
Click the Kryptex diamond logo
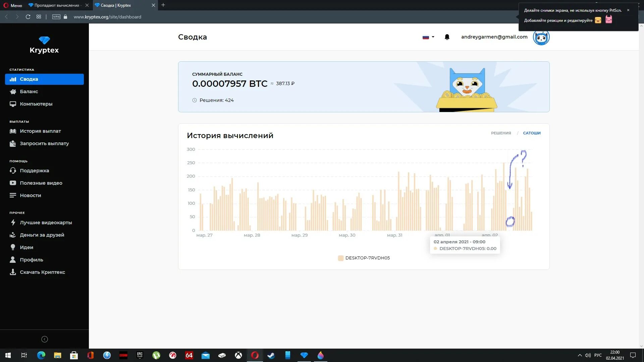[44, 40]
